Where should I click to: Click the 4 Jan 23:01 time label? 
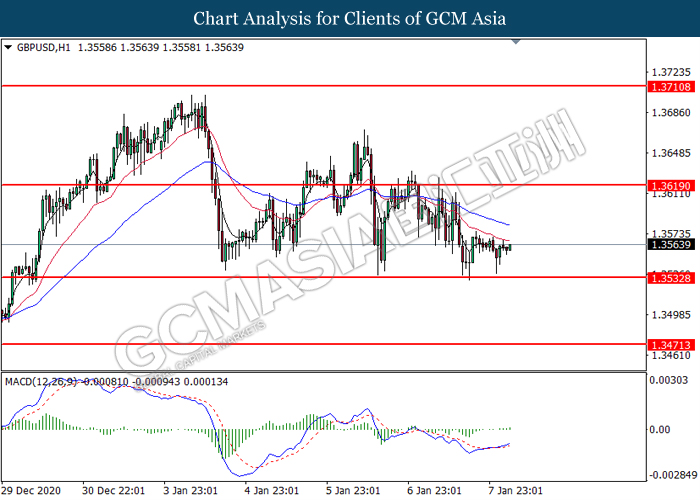pos(271,490)
